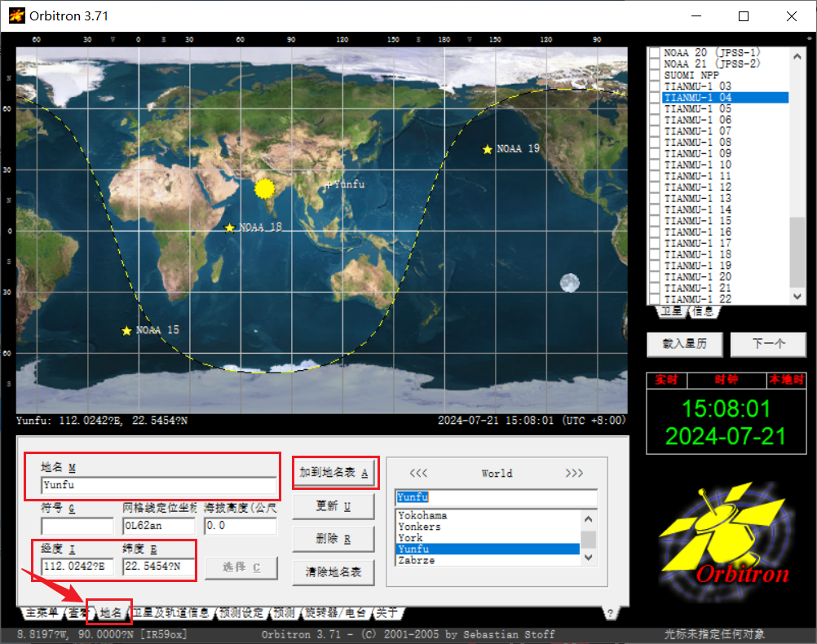Click the Orbitron title bar app icon
This screenshot has width=817, height=644.
(15, 15)
